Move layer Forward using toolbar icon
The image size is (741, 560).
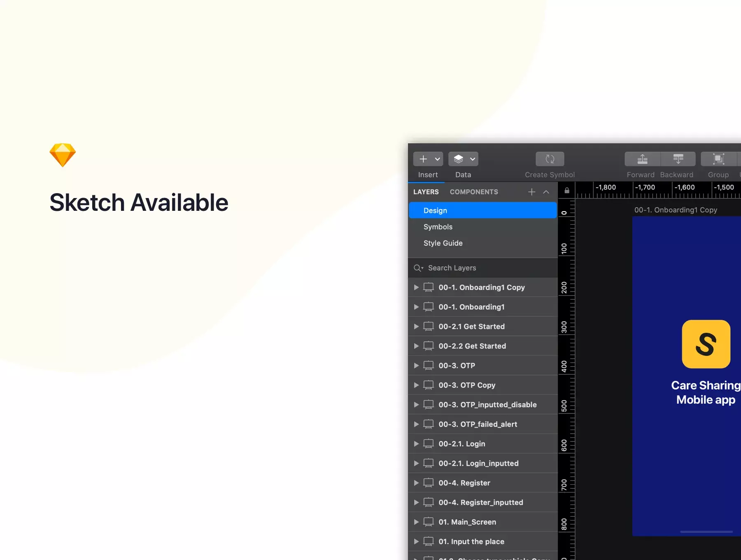click(x=642, y=159)
